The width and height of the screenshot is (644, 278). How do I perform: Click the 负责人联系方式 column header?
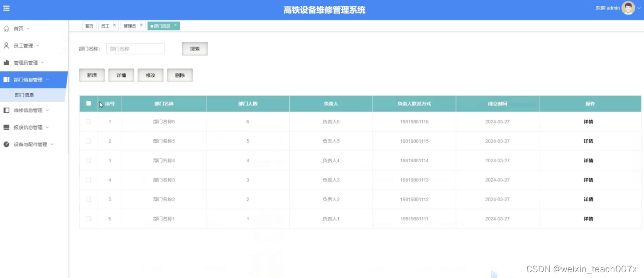pos(414,104)
